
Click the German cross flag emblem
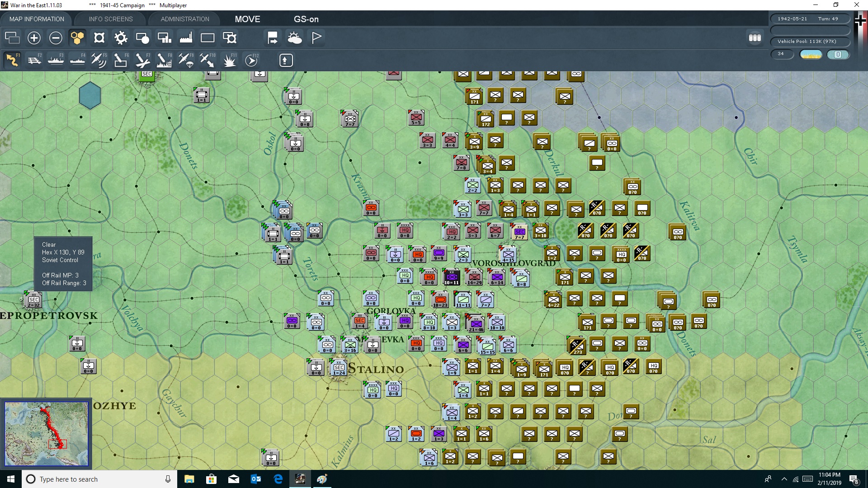coord(860,20)
